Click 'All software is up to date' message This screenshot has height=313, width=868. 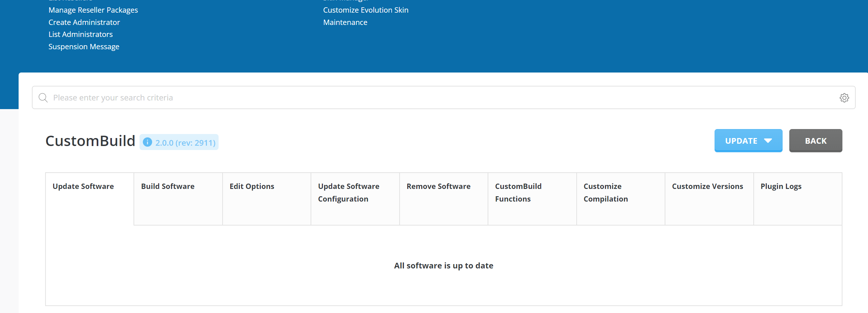point(443,266)
